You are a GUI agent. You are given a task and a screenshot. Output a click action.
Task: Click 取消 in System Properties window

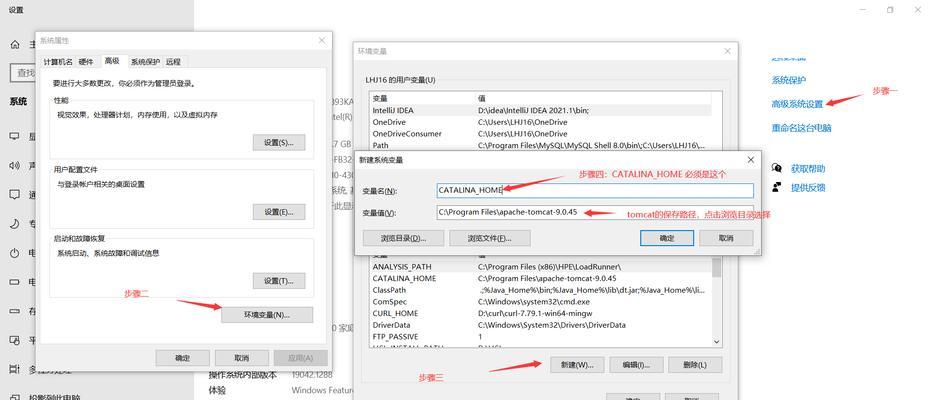click(x=241, y=358)
